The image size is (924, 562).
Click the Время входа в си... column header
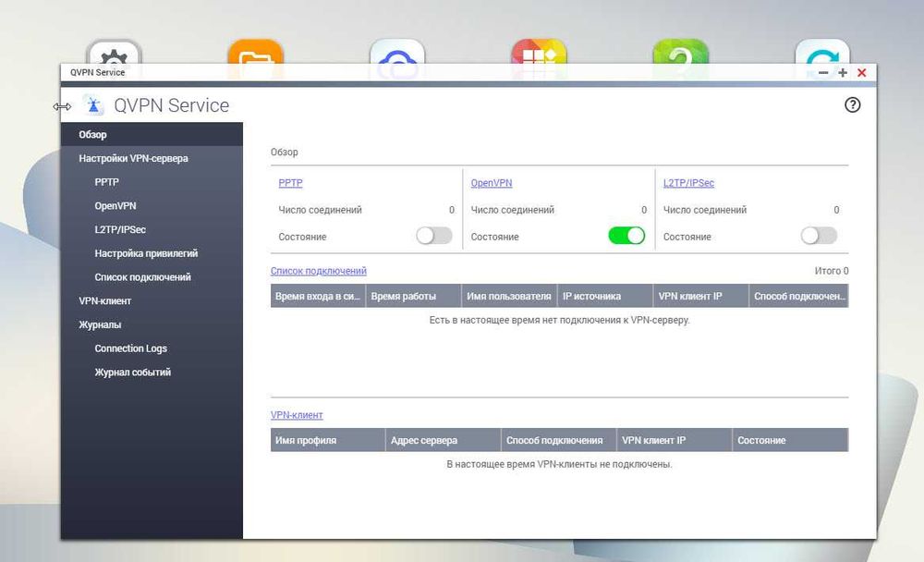coord(318,296)
